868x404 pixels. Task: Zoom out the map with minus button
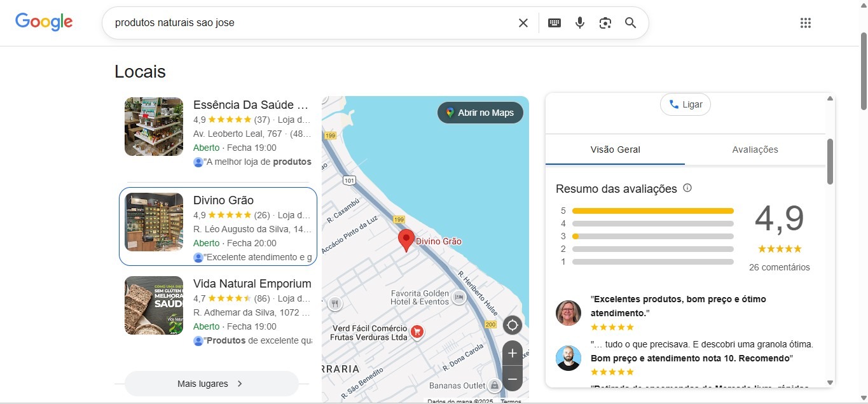(x=512, y=378)
